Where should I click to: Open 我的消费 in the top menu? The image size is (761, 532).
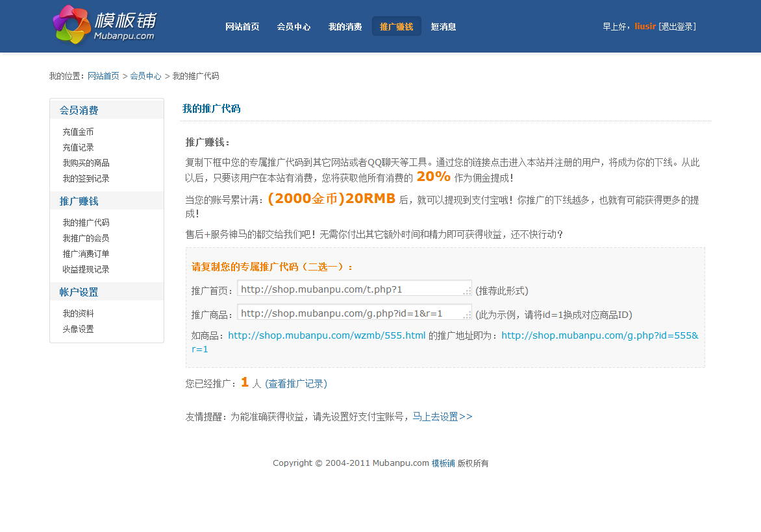click(x=345, y=27)
